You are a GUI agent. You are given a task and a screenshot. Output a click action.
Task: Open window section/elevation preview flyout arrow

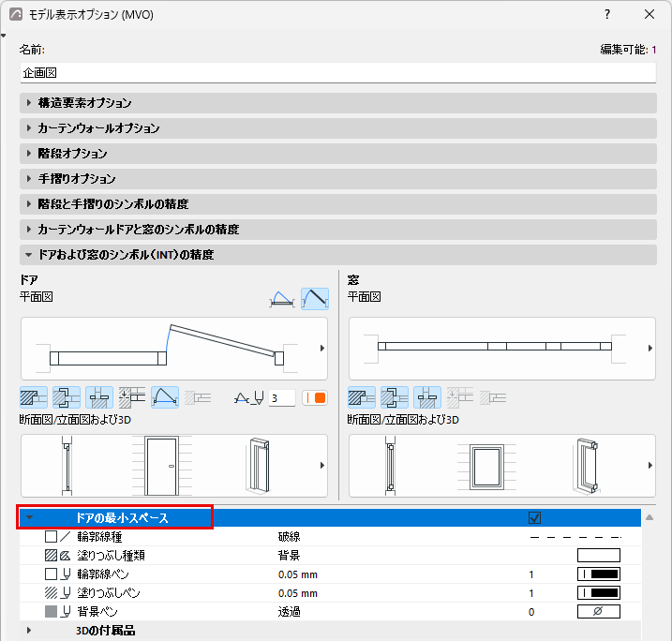tap(650, 466)
